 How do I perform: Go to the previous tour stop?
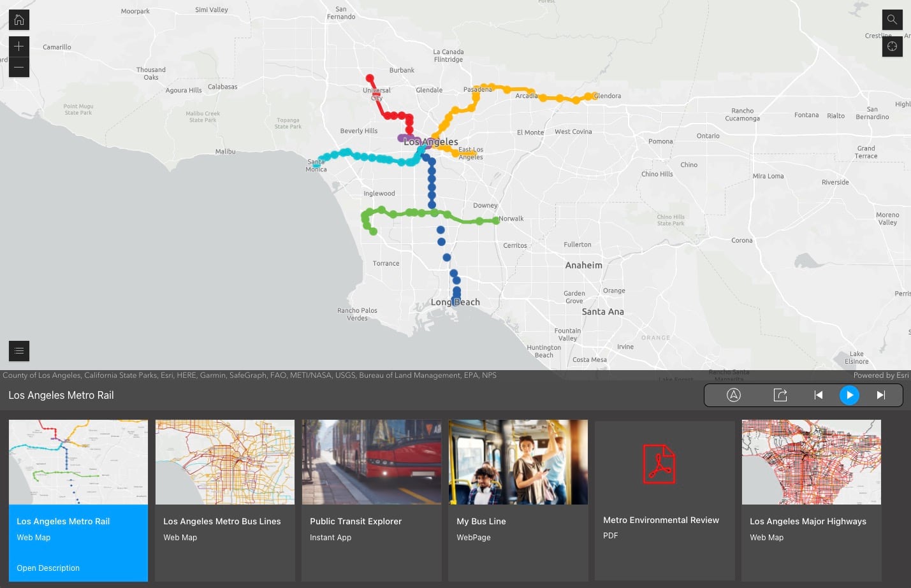click(x=819, y=395)
